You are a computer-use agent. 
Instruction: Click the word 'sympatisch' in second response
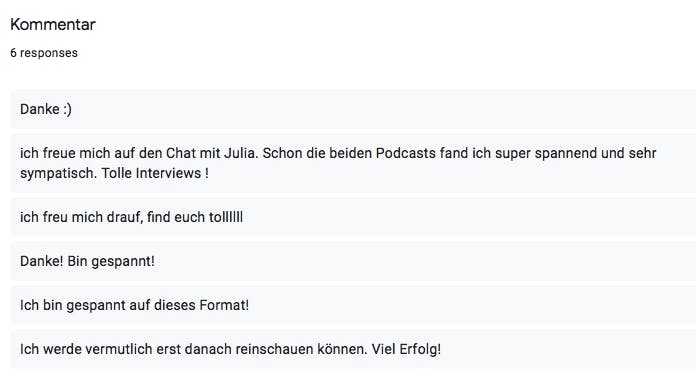58,173
